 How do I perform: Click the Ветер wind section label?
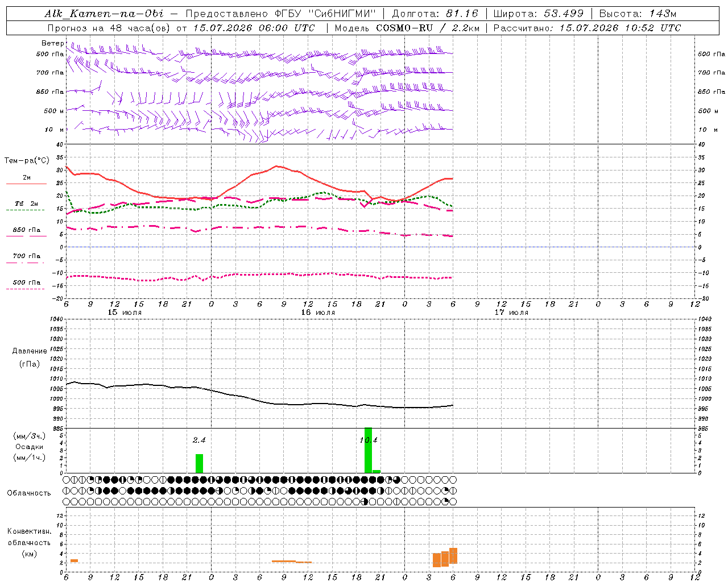pyautogui.click(x=52, y=43)
